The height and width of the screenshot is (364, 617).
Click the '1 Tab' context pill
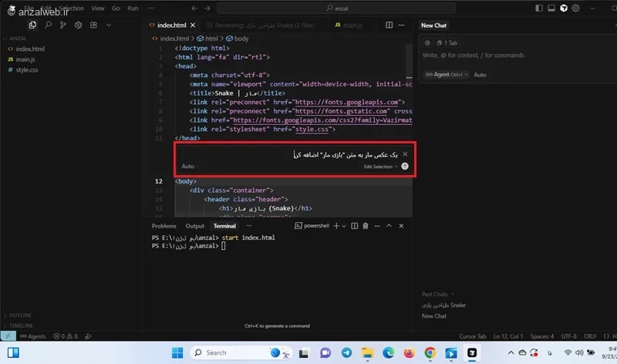447,43
